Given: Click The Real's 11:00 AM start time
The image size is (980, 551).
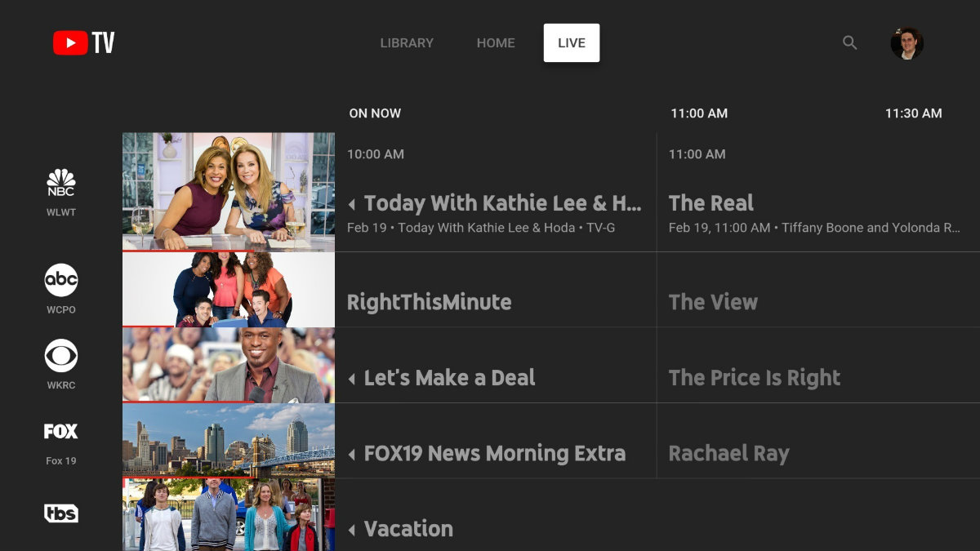Looking at the screenshot, I should tap(697, 154).
